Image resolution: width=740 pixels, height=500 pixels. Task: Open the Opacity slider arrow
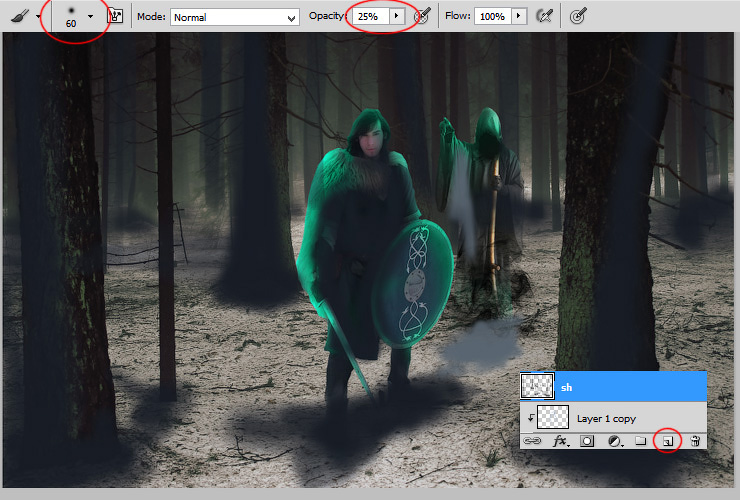(x=396, y=17)
